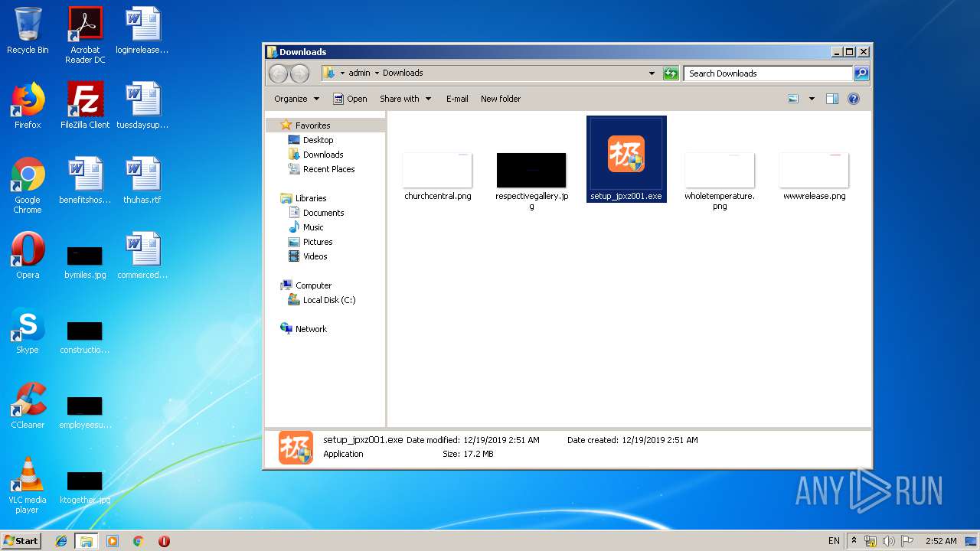The image size is (980, 551).
Task: Open the views options dropdown arrow
Action: pyautogui.click(x=812, y=99)
